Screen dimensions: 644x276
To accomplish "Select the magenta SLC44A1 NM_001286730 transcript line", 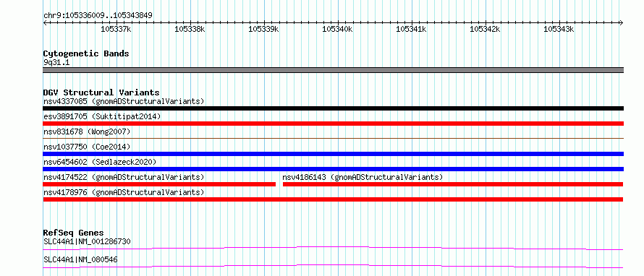I will tap(333, 248).
